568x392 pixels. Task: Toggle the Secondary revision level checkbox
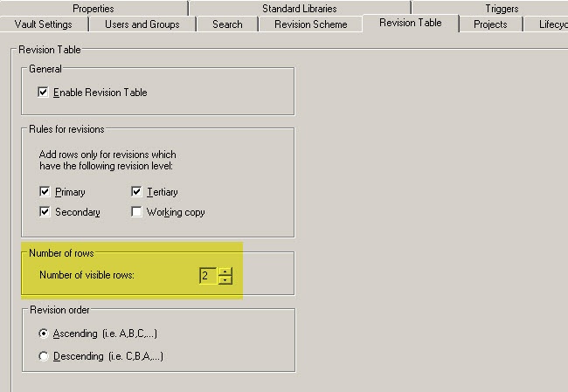[45, 211]
